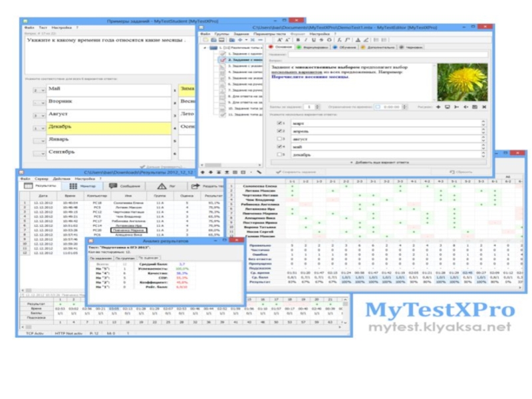The height and width of the screenshot is (399, 532).
Task: Uncheck the март answer checkbox
Action: pos(280,123)
